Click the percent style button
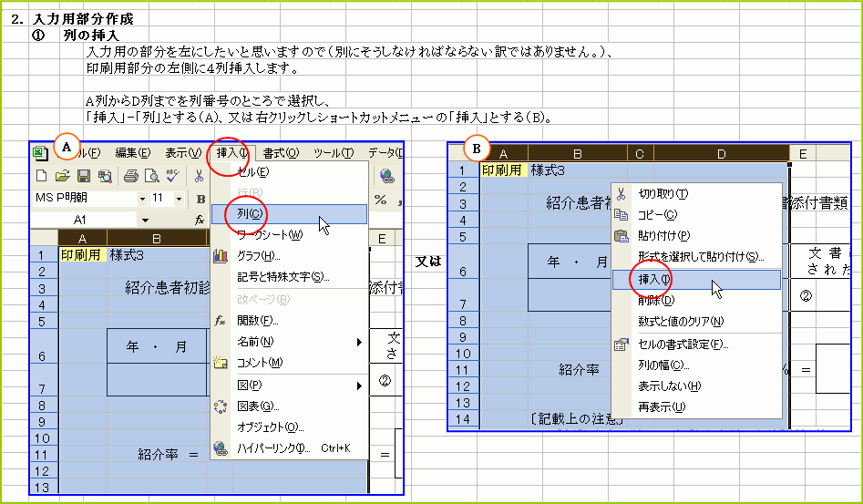 [380, 200]
